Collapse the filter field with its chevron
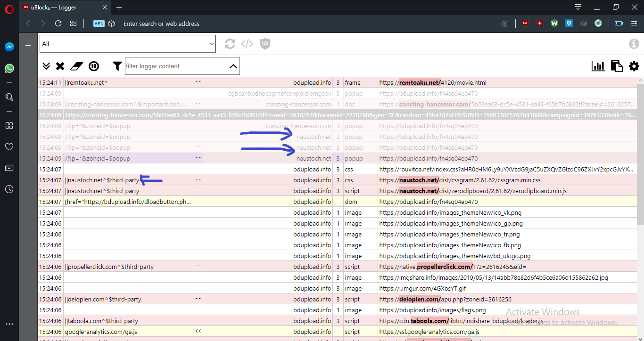Image resolution: width=644 pixels, height=341 pixels. 233,66
